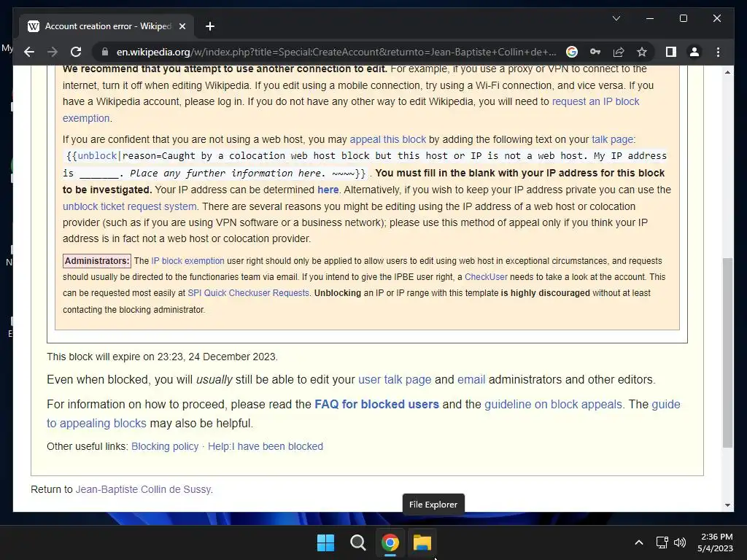The height and width of the screenshot is (560, 747).
Task: Click the Chrome taskbar icon
Action: (x=390, y=542)
